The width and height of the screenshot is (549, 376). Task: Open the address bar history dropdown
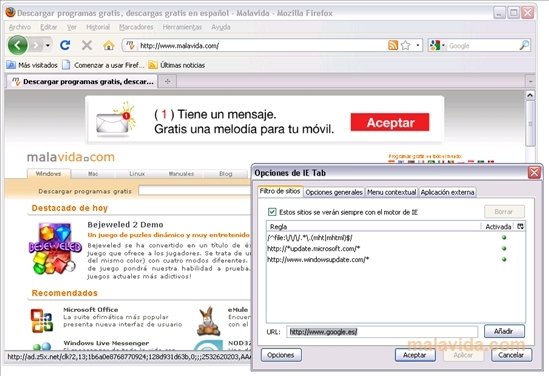tap(418, 45)
